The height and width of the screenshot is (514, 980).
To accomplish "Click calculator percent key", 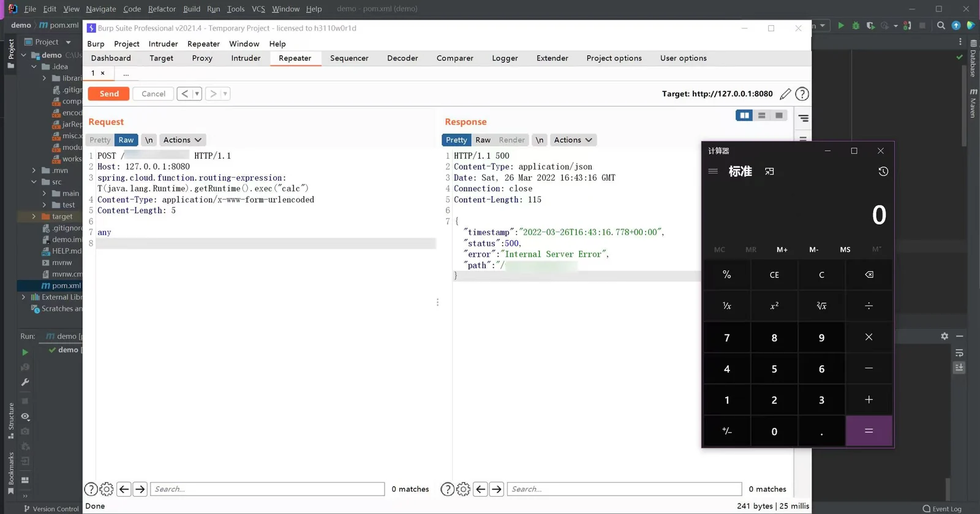I will pyautogui.click(x=727, y=274).
